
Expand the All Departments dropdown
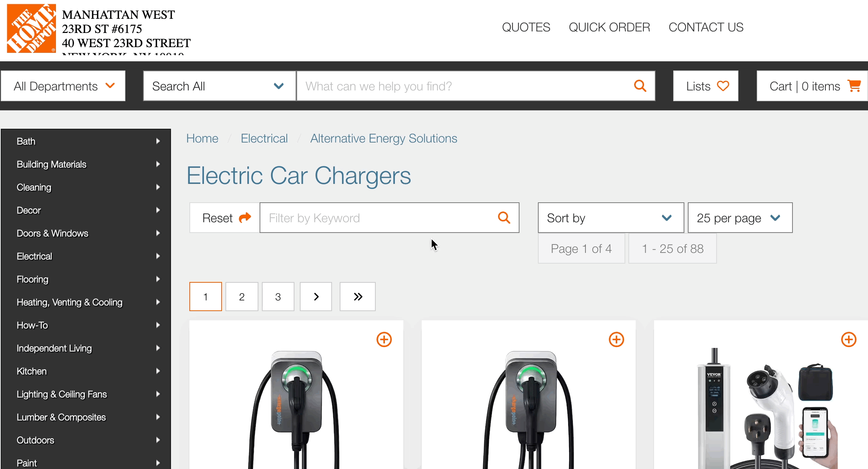pyautogui.click(x=64, y=86)
